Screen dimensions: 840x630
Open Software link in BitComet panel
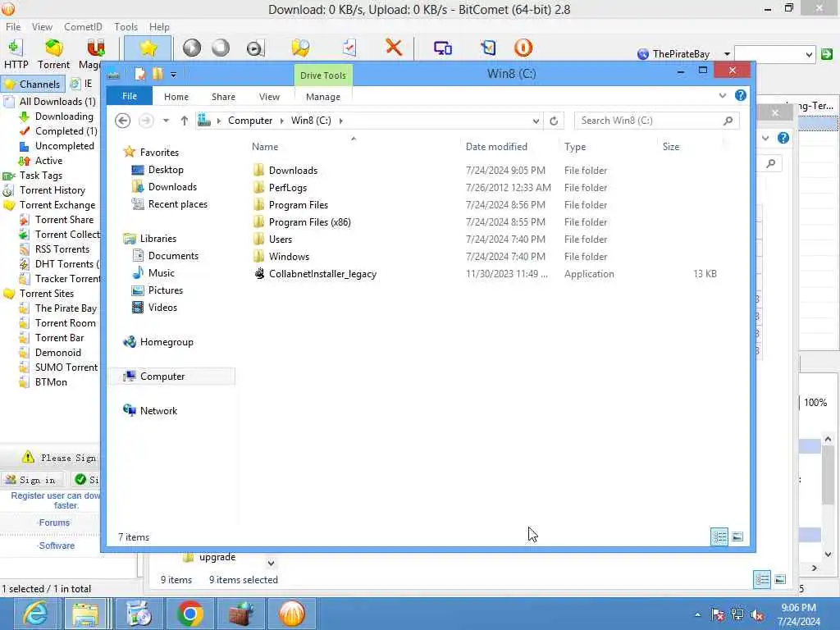57,546
